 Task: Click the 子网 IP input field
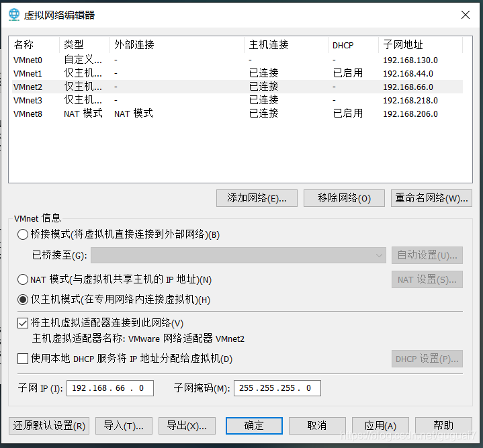(x=110, y=388)
